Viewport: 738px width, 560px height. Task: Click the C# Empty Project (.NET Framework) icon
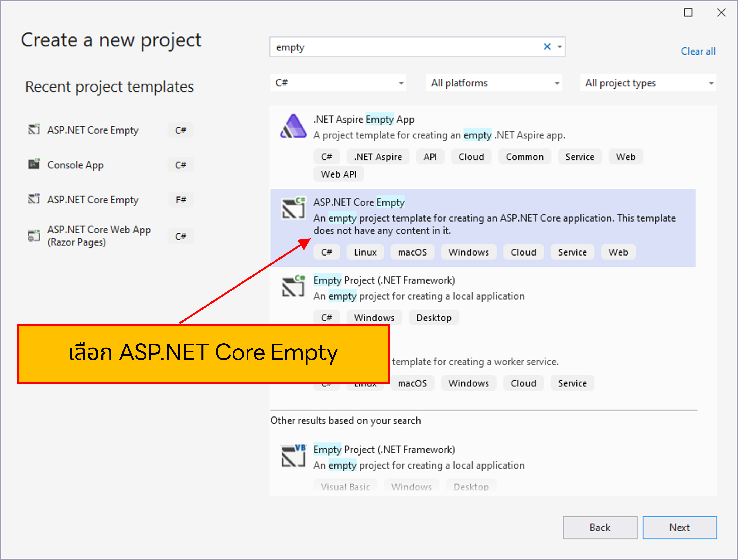click(x=293, y=286)
